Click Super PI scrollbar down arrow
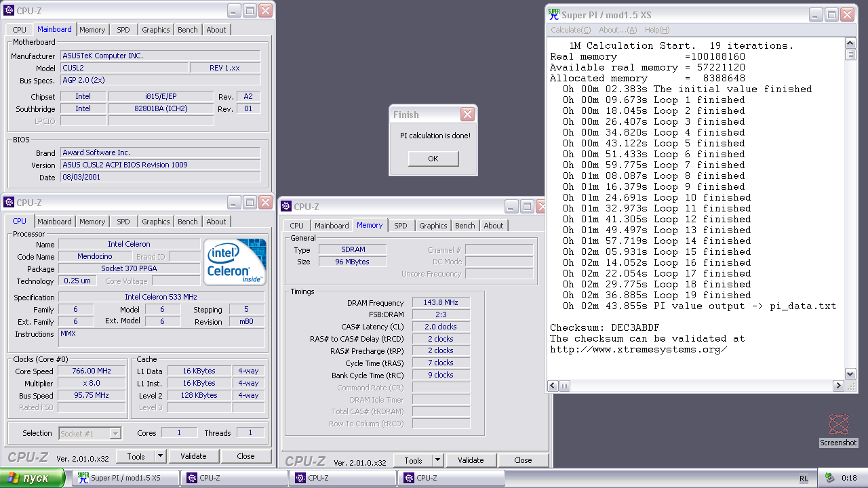The height and width of the screenshot is (488, 868). pyautogui.click(x=850, y=373)
